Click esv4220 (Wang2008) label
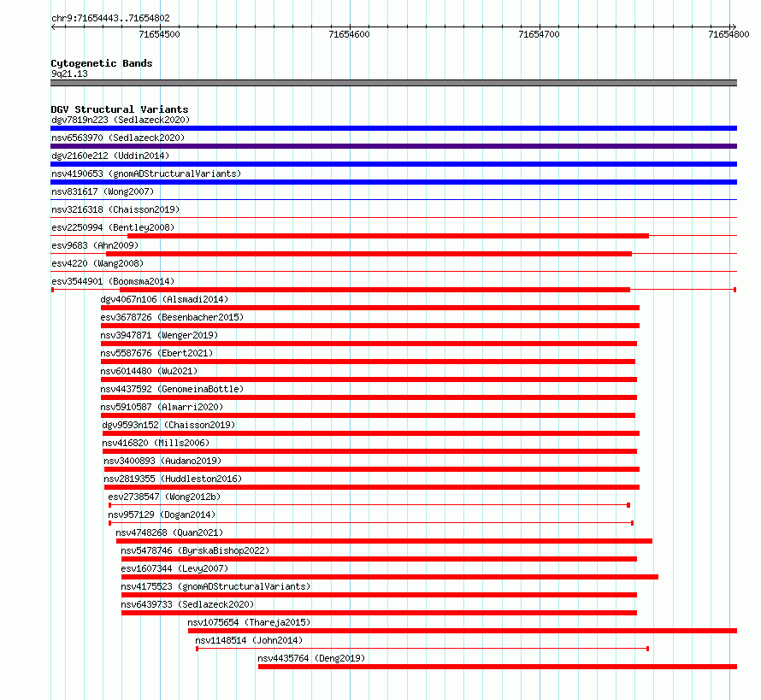Screen dimensions: 761x700 (x=97, y=263)
